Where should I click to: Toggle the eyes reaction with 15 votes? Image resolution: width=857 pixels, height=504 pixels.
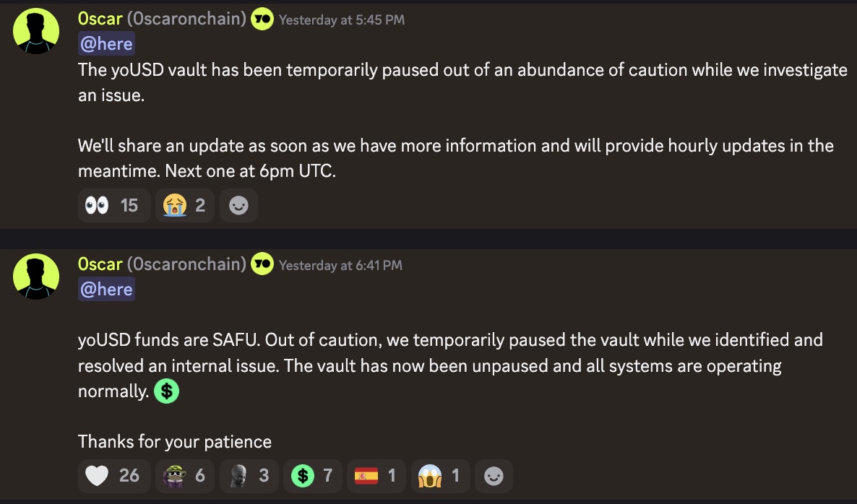pyautogui.click(x=113, y=206)
